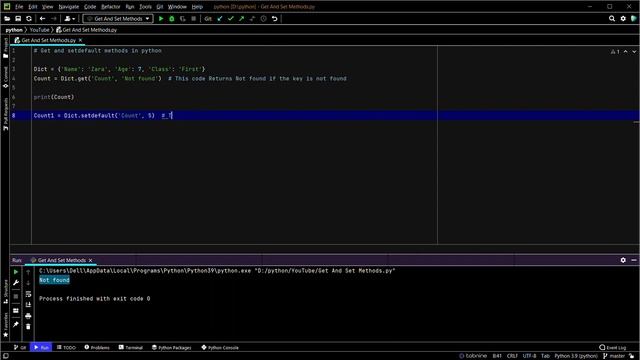The width and height of the screenshot is (640, 360).
Task: Click the Restore Layout icon in the Run panel
Action: [x=16, y=311]
